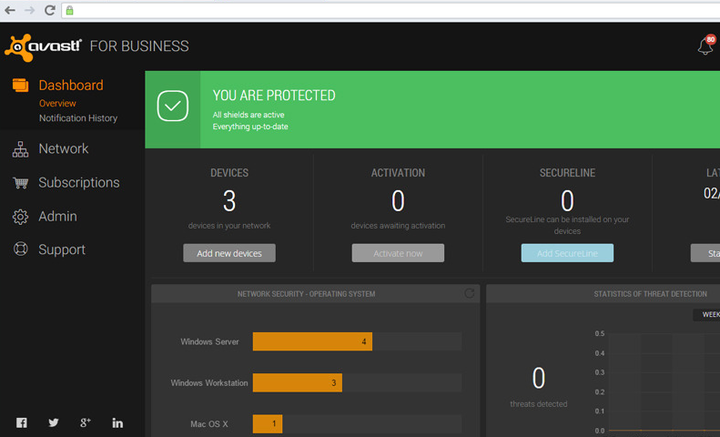This screenshot has height=437, width=720.
Task: Open Notification History submenu
Action: (x=78, y=118)
